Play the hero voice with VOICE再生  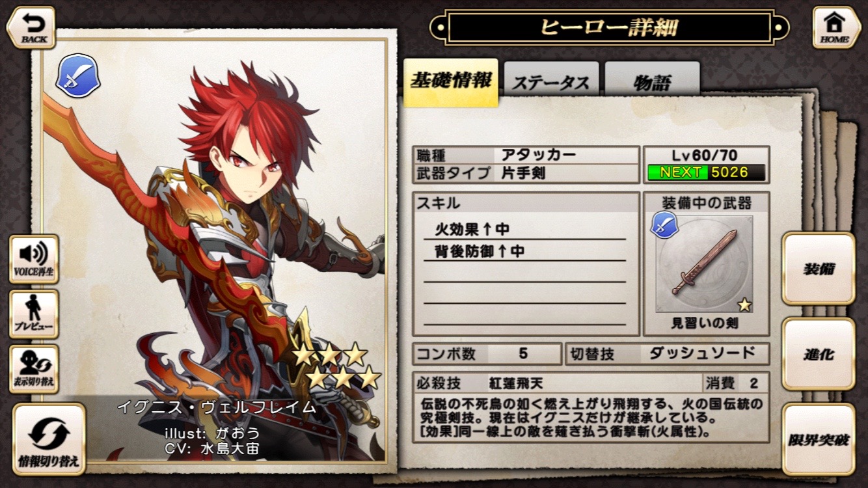[34, 259]
